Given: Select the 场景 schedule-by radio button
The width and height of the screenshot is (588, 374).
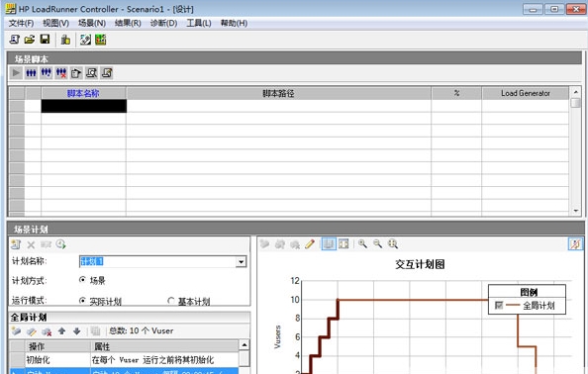Looking at the screenshot, I should click(82, 280).
